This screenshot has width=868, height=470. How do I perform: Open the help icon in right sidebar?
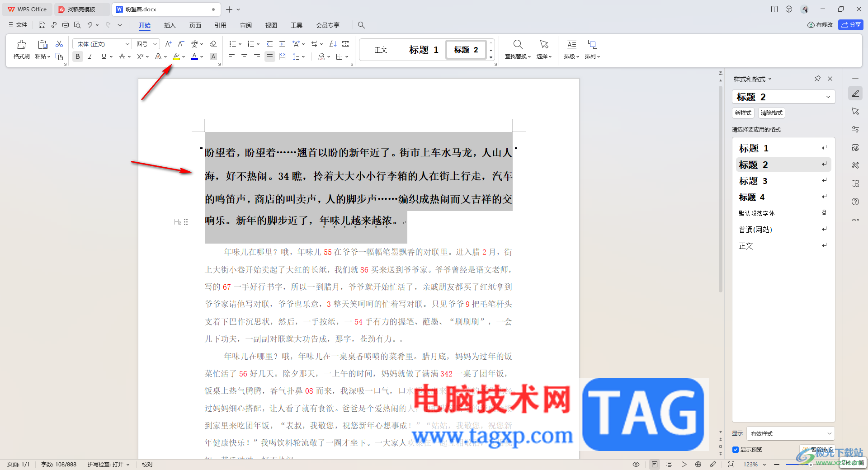click(855, 202)
